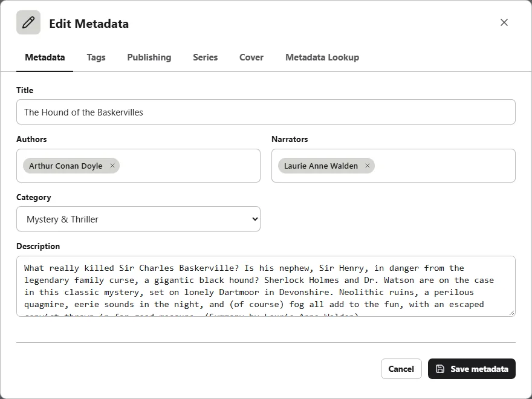
Task: Click the Cancel button
Action: pos(401,369)
